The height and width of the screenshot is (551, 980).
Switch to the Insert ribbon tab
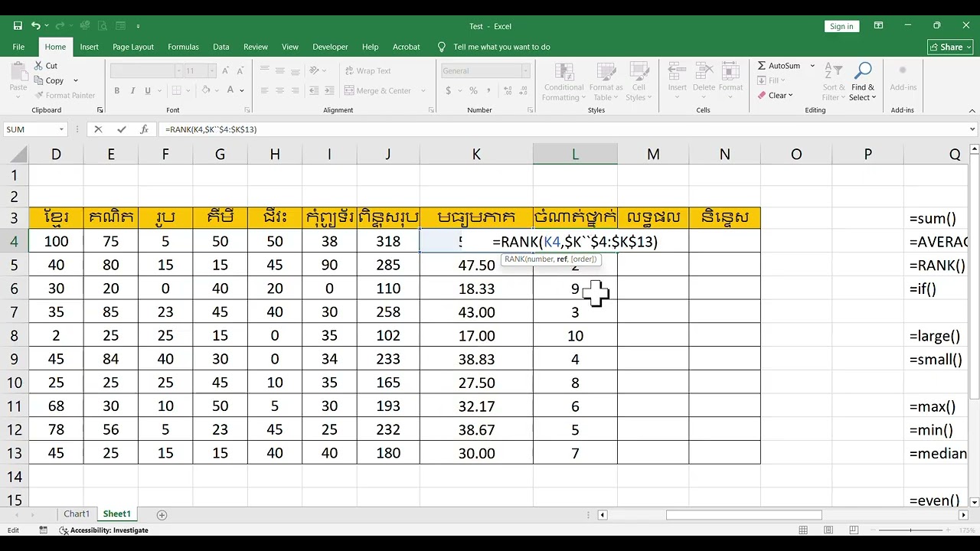click(x=89, y=47)
